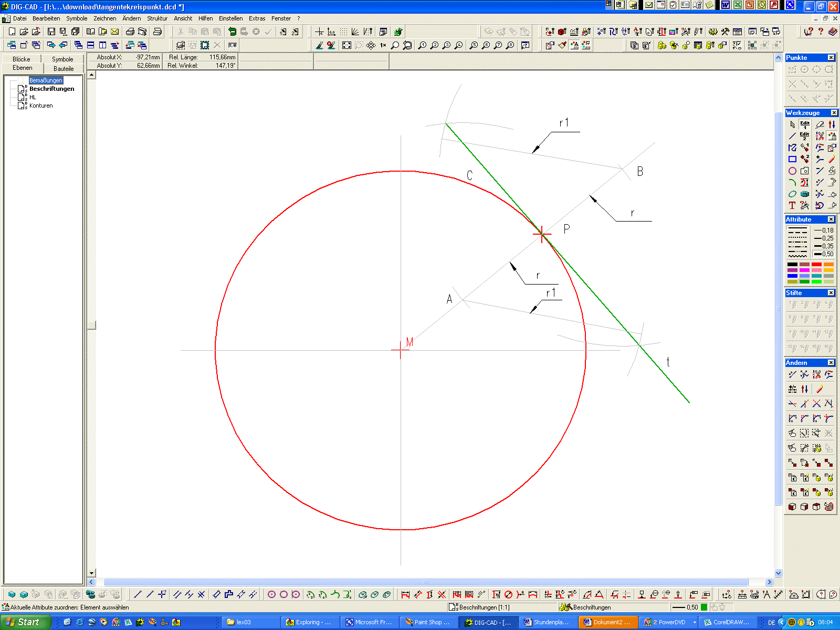Select the dotted line style
Image resolution: width=840 pixels, height=630 pixels.
click(797, 238)
